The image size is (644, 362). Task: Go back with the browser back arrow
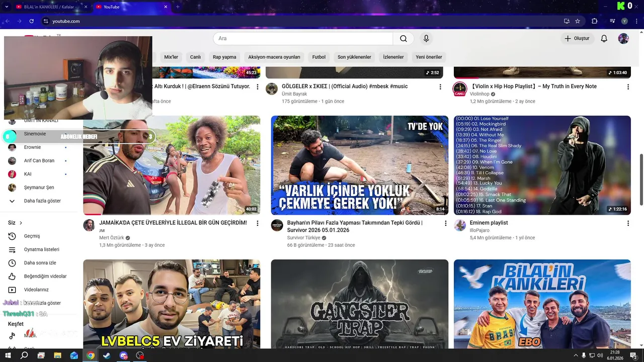point(7,21)
